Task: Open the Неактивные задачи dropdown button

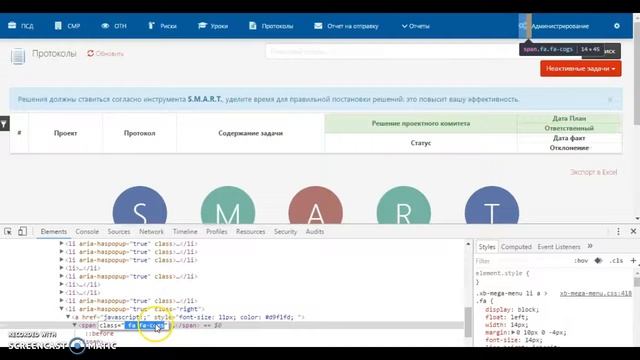Action: click(x=580, y=69)
